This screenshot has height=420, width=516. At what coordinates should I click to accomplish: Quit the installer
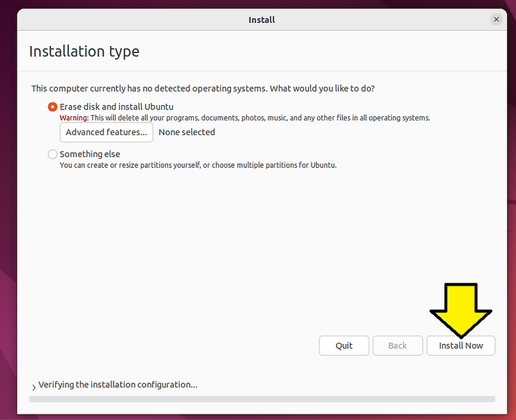[344, 345]
